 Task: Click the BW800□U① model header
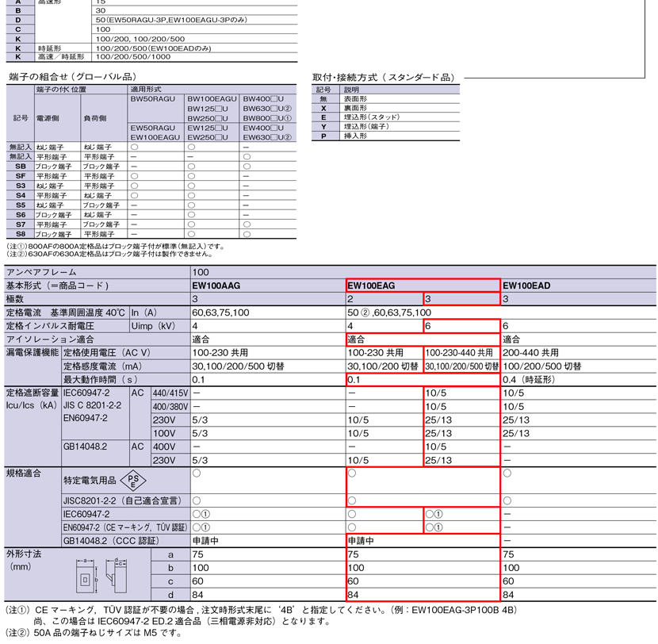tap(267, 118)
